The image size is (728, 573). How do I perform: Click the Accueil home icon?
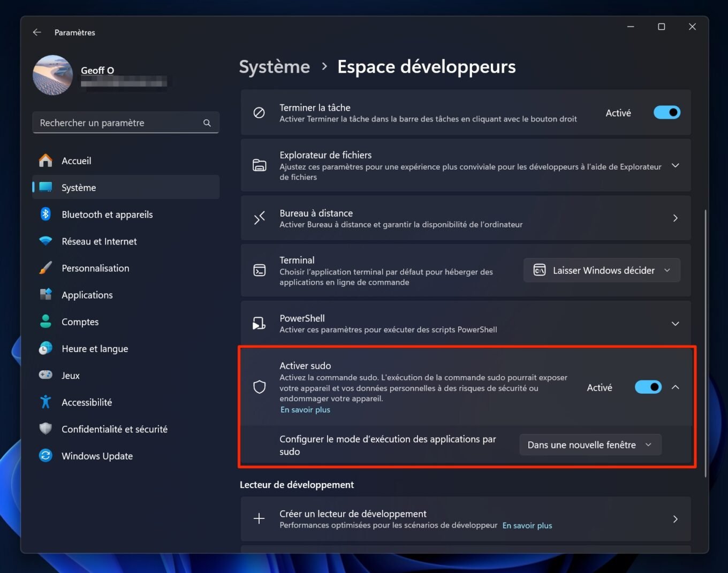coord(46,161)
